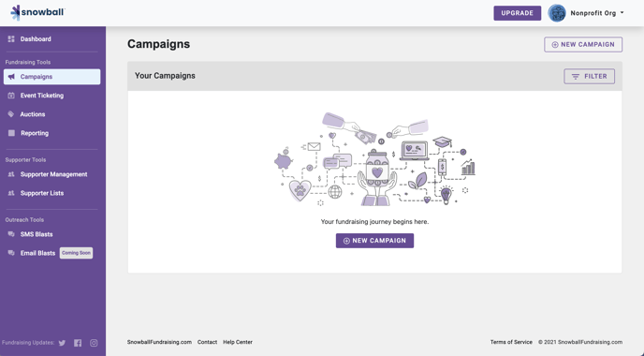Screen dimensions: 644x356
Task: Open the Filter options for campaigns
Action: coord(589,77)
